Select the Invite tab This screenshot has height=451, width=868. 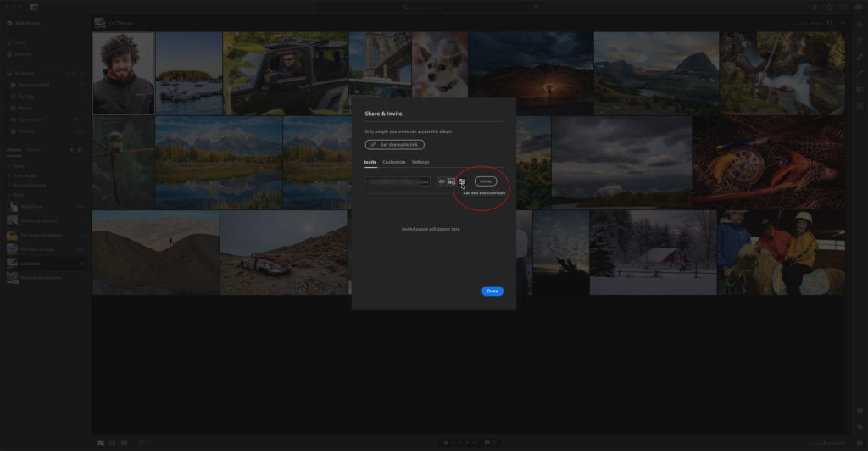[x=370, y=162]
